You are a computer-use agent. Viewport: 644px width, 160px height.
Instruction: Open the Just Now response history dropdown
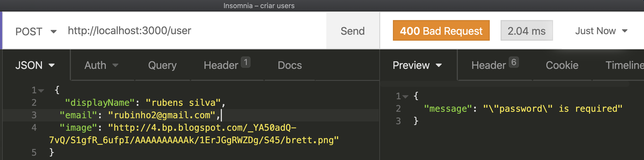tap(601, 31)
